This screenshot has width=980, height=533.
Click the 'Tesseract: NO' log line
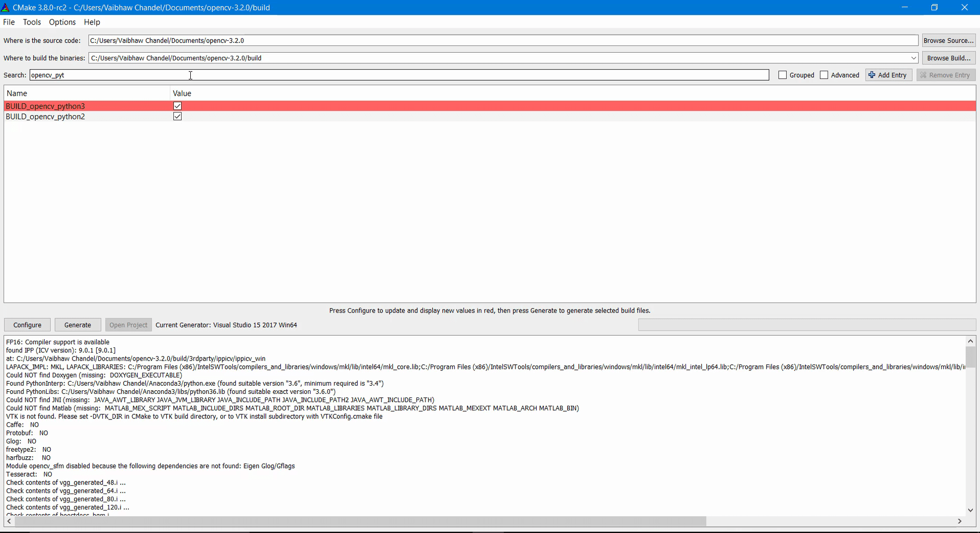click(x=29, y=475)
